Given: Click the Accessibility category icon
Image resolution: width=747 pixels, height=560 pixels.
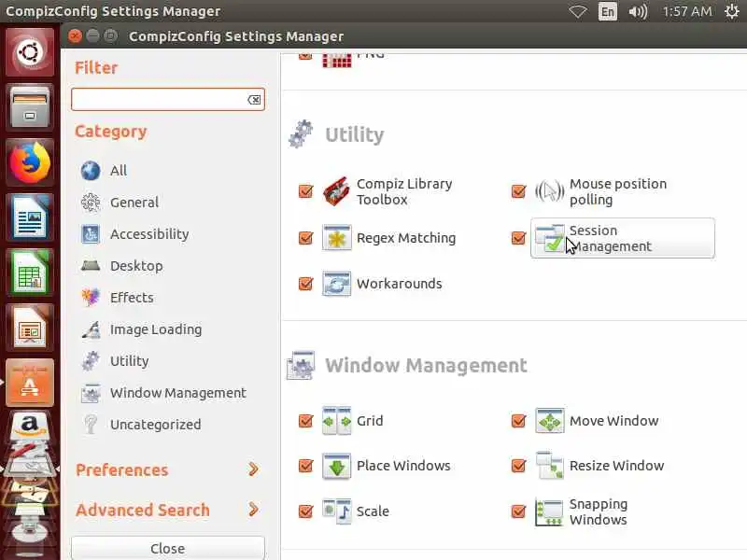Looking at the screenshot, I should (91, 234).
